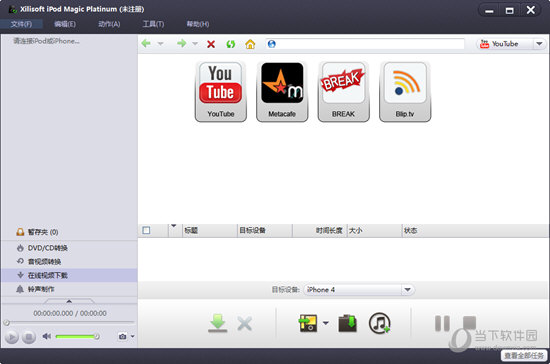Click the camera snapshot icon

[122, 337]
